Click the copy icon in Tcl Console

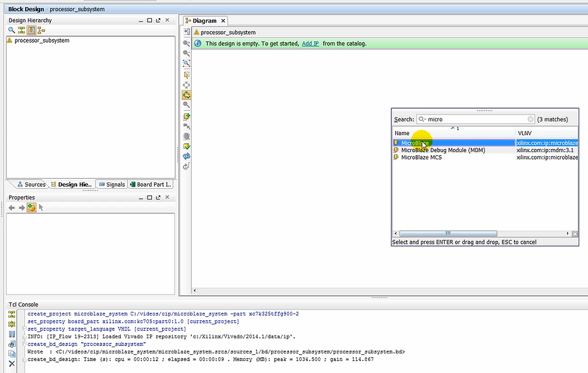(11, 354)
